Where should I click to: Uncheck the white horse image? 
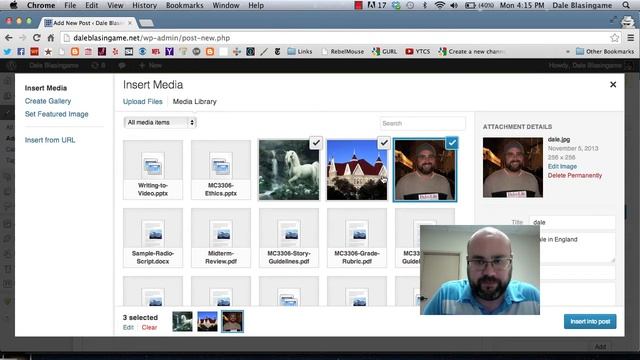pos(316,143)
